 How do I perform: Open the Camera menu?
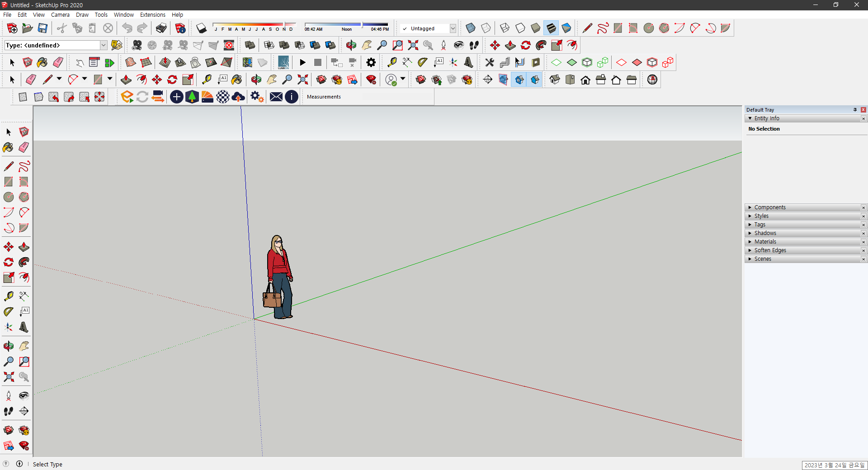pos(60,14)
